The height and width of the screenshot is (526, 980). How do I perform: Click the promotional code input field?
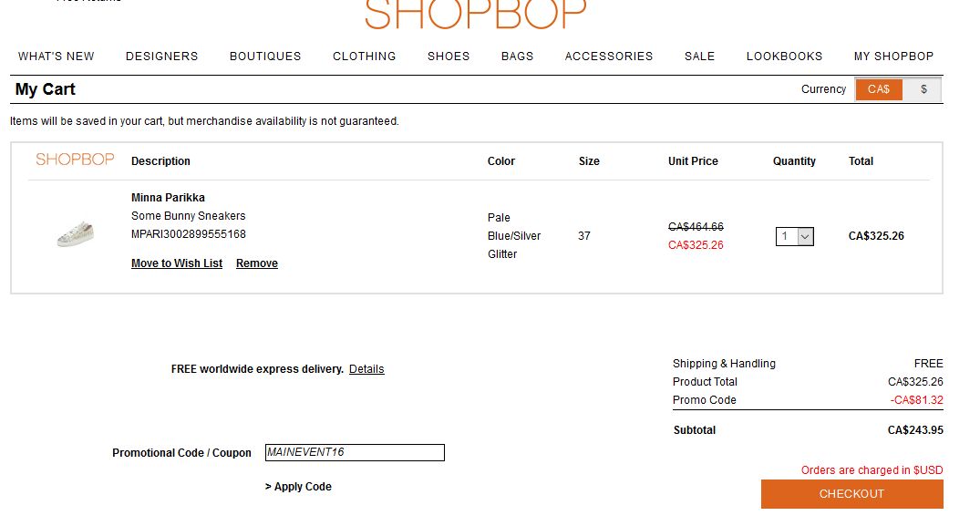355,452
